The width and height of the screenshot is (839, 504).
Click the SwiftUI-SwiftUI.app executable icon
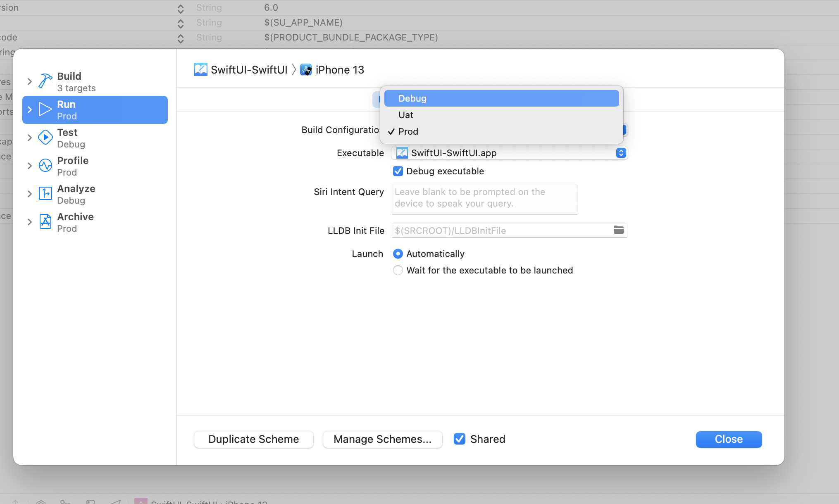(x=402, y=153)
